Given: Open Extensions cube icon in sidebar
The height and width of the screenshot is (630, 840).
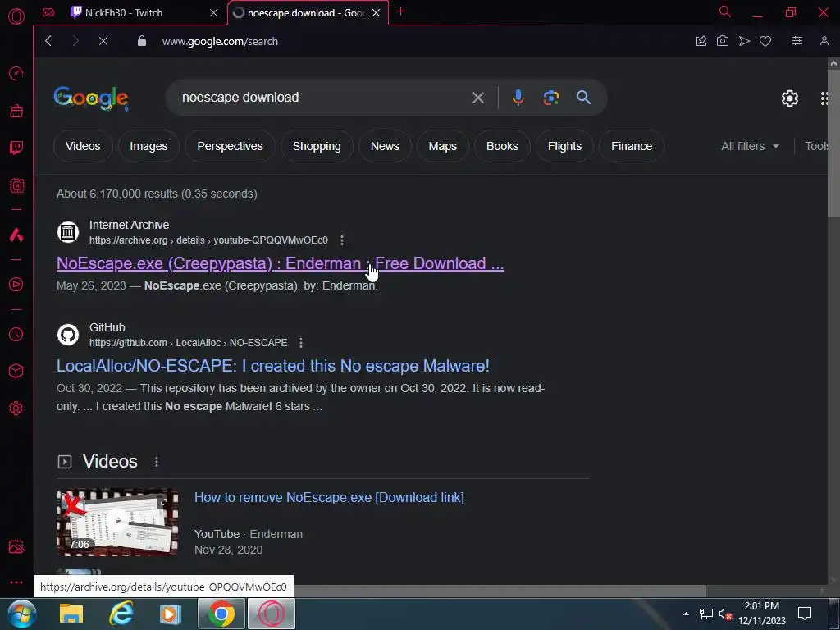Looking at the screenshot, I should tap(16, 371).
